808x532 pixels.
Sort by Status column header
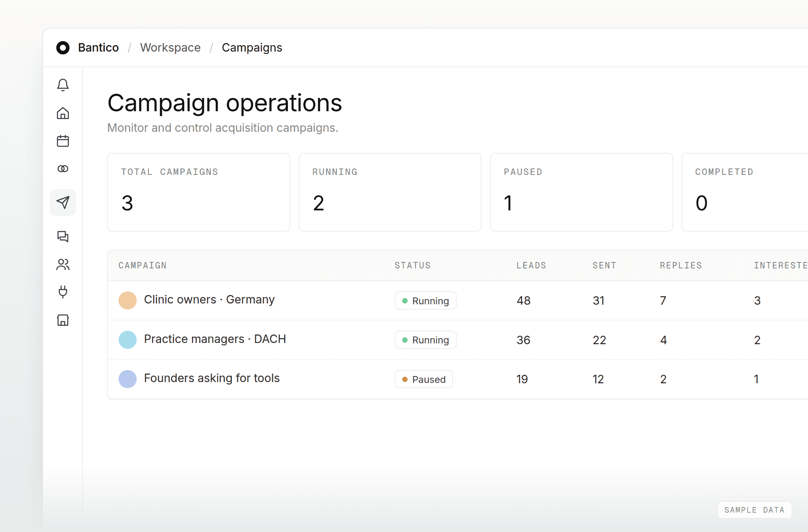point(413,266)
